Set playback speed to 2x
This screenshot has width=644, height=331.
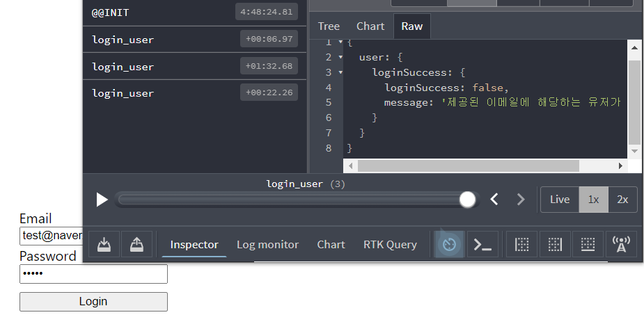[x=622, y=200]
